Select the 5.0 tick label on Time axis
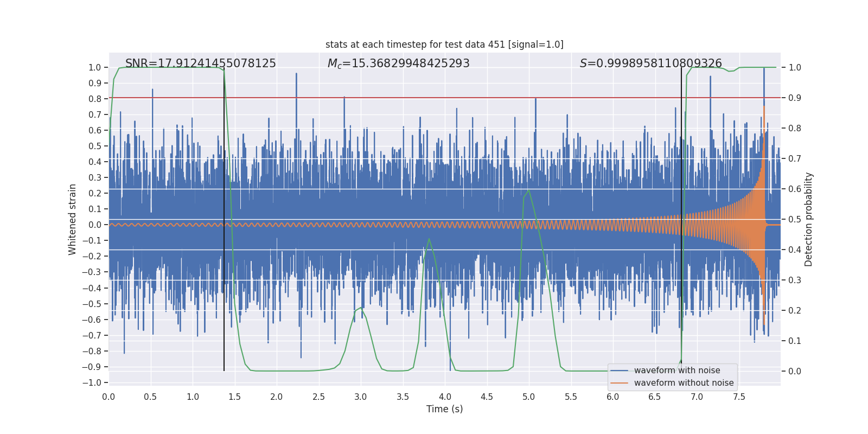This screenshot has width=868, height=434. click(529, 397)
